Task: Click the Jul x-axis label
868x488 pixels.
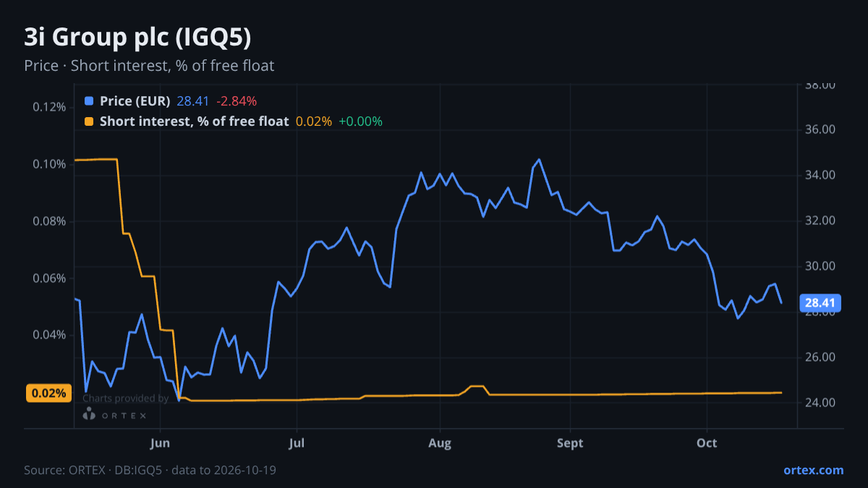Action: pyautogui.click(x=295, y=443)
